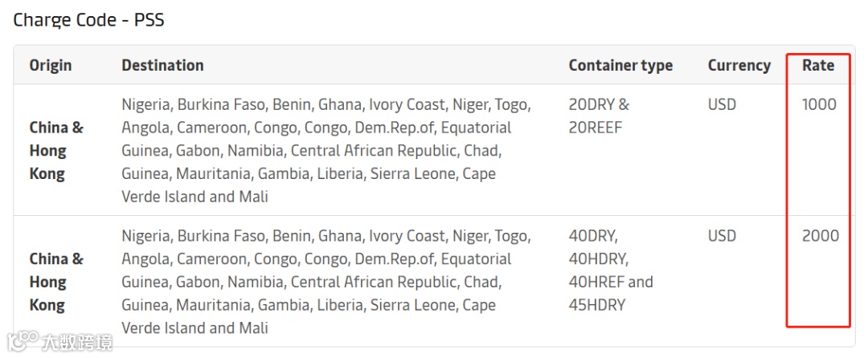Click the first row's destination country list
Screen dimensions: 868x358
pos(325,150)
